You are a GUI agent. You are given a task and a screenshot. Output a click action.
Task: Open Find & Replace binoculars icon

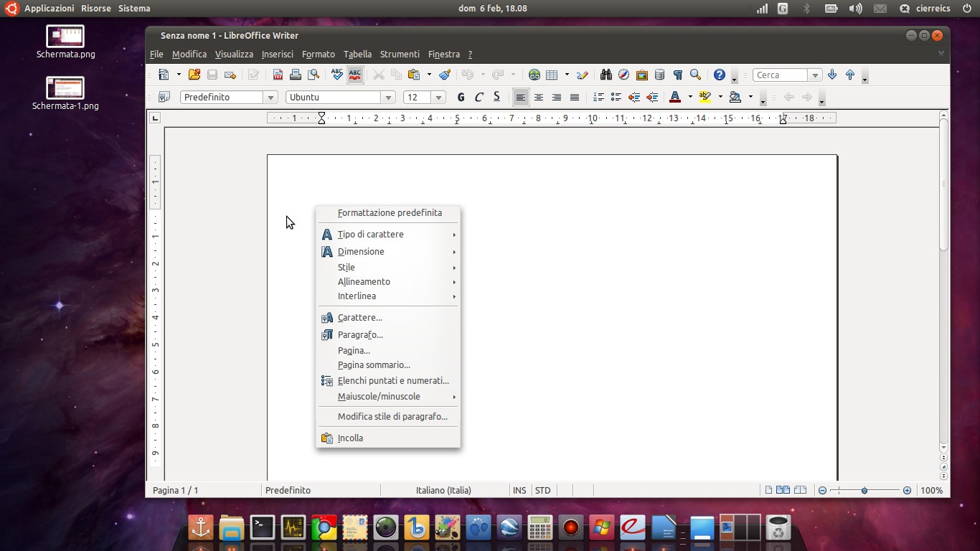pyautogui.click(x=606, y=75)
